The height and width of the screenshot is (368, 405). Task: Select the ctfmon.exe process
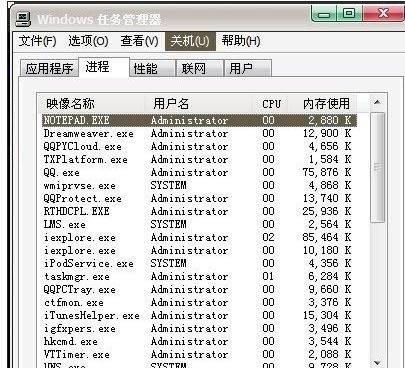pos(199,302)
